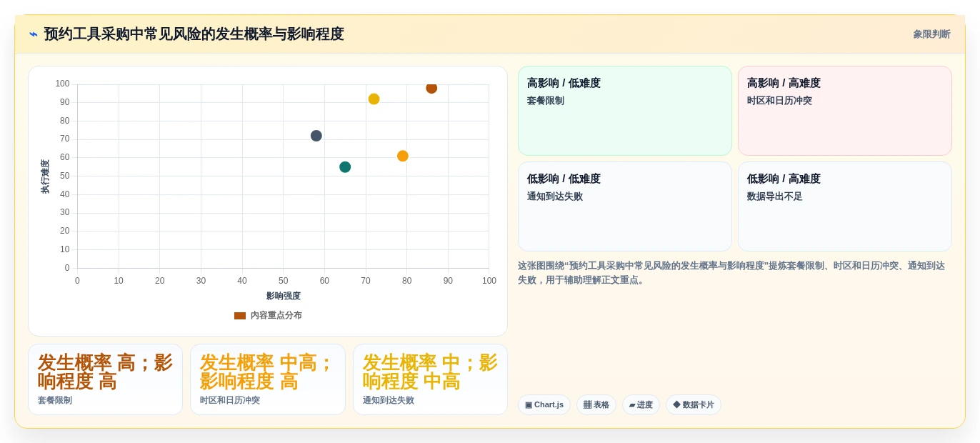Click the yellow scatter point near 92
The image size is (980, 443).
[x=374, y=99]
